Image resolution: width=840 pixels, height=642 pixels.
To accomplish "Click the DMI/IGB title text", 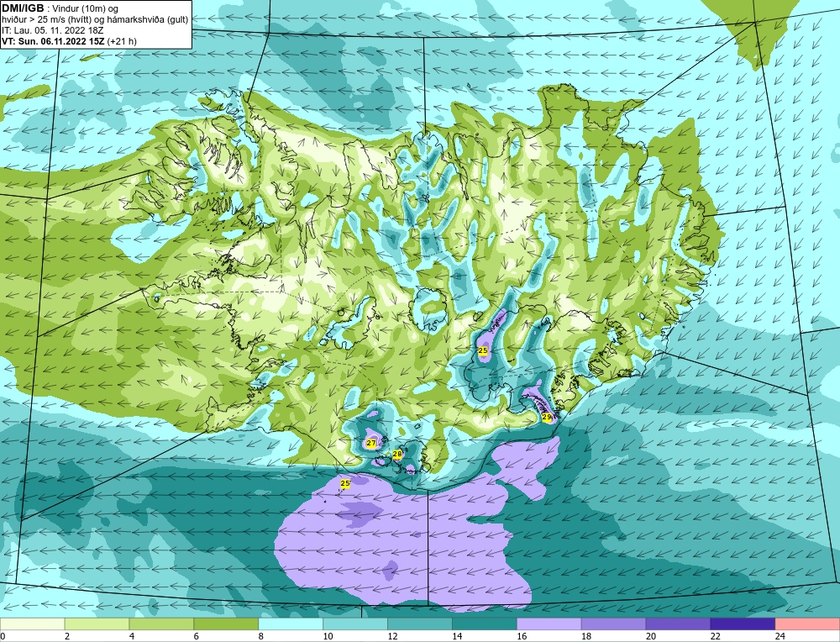I will click(24, 8).
